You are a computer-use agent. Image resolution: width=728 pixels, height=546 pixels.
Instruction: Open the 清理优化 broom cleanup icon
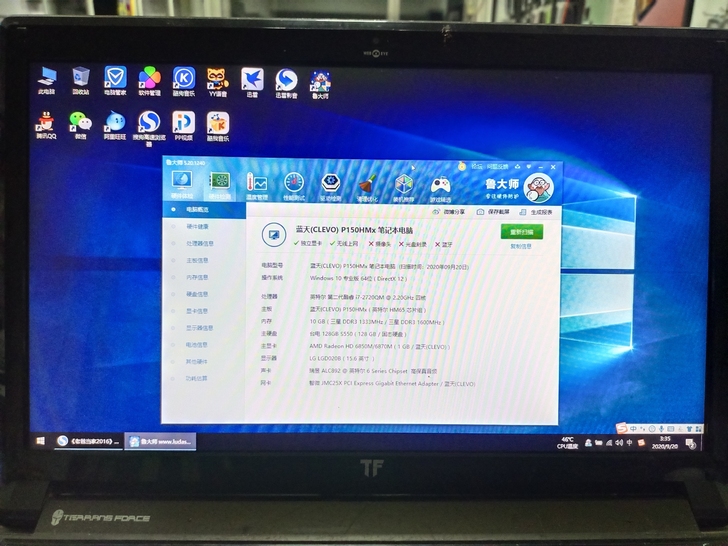click(x=366, y=185)
